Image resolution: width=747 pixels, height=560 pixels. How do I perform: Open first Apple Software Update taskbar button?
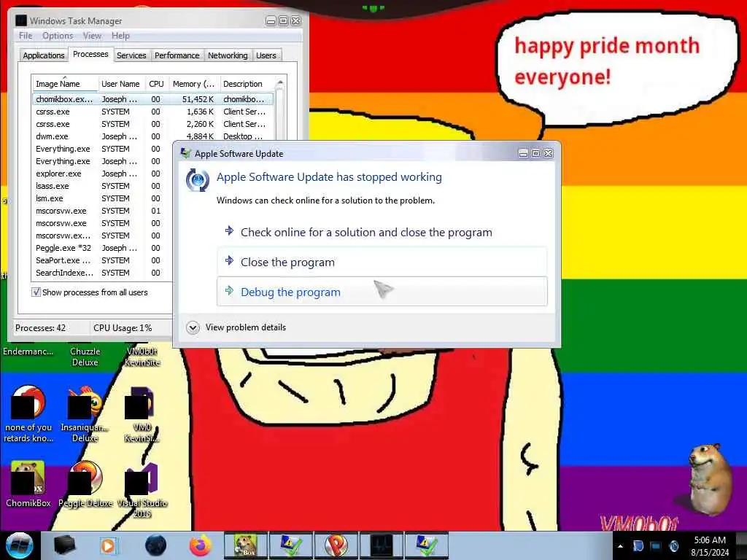tap(291, 545)
